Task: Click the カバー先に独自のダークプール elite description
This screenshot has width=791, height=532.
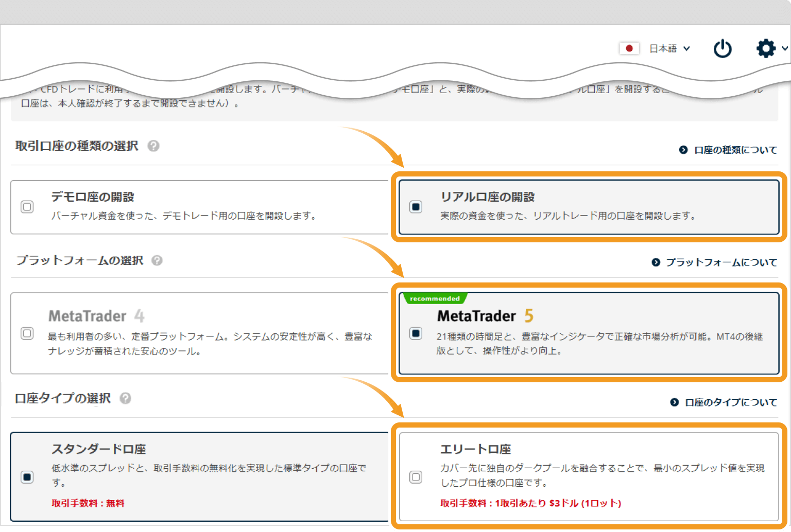Action: [x=603, y=475]
